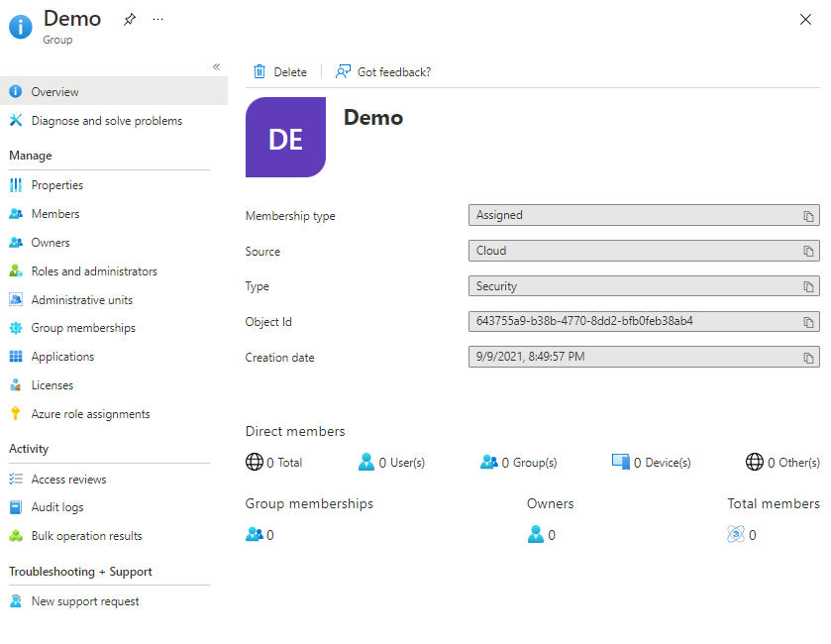Pin the Demo group blade
The height and width of the screenshot is (644, 831).
coord(130,20)
